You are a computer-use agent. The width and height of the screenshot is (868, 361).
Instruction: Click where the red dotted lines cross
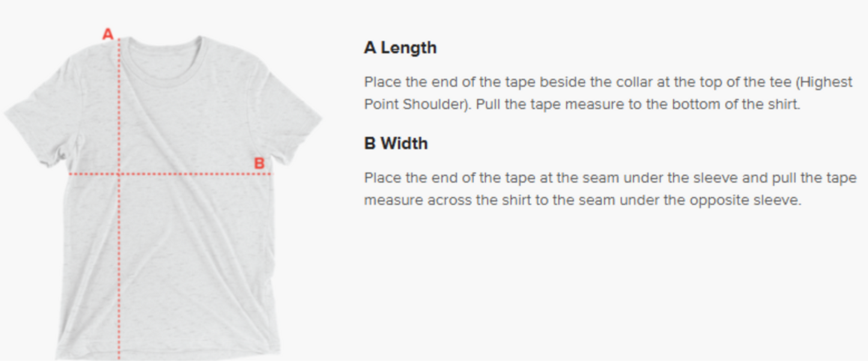coord(119,174)
